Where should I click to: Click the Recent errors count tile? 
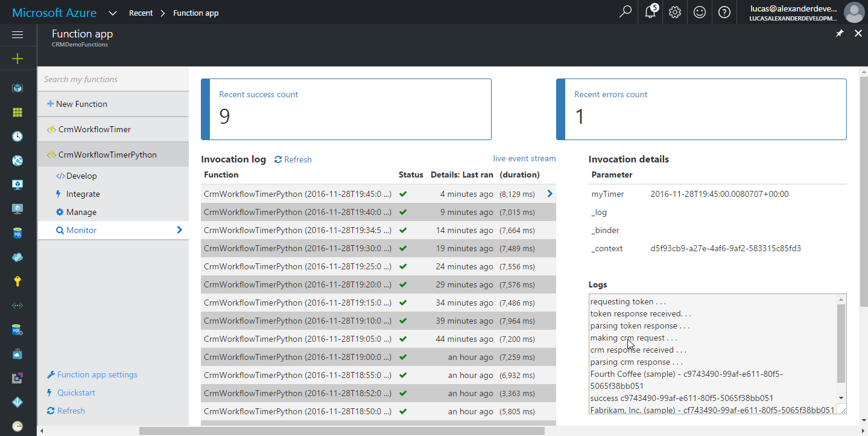[x=702, y=109]
